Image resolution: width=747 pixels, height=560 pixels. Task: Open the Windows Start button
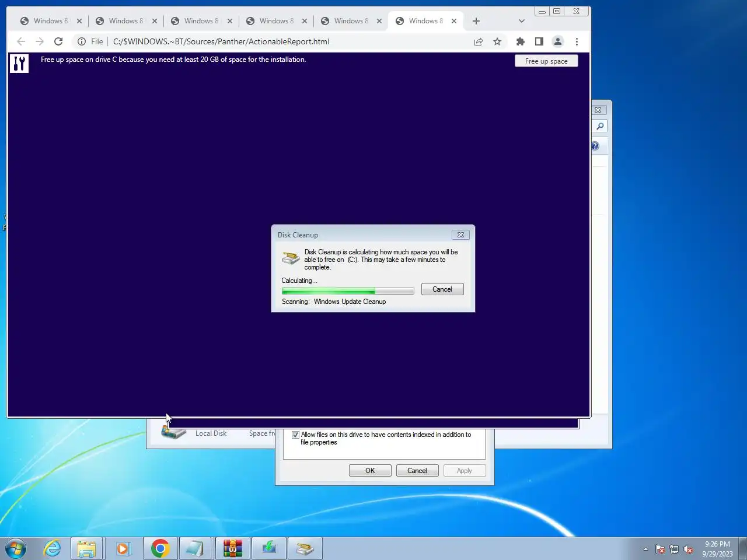[x=16, y=549]
